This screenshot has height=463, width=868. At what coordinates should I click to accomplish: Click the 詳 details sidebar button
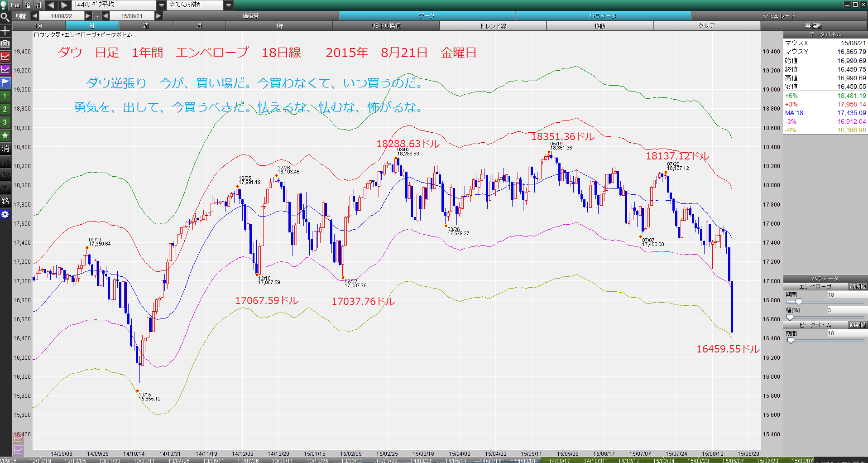click(x=5, y=162)
